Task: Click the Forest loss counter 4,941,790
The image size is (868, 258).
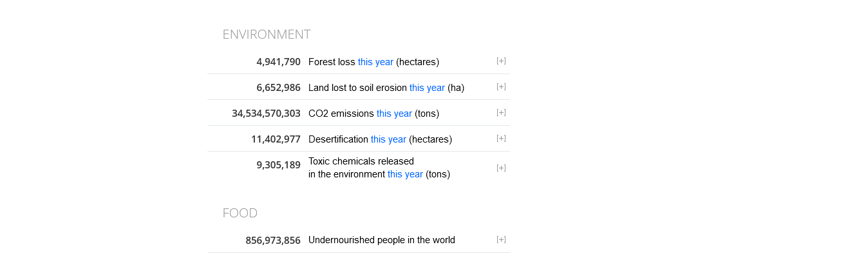Action: click(x=278, y=62)
